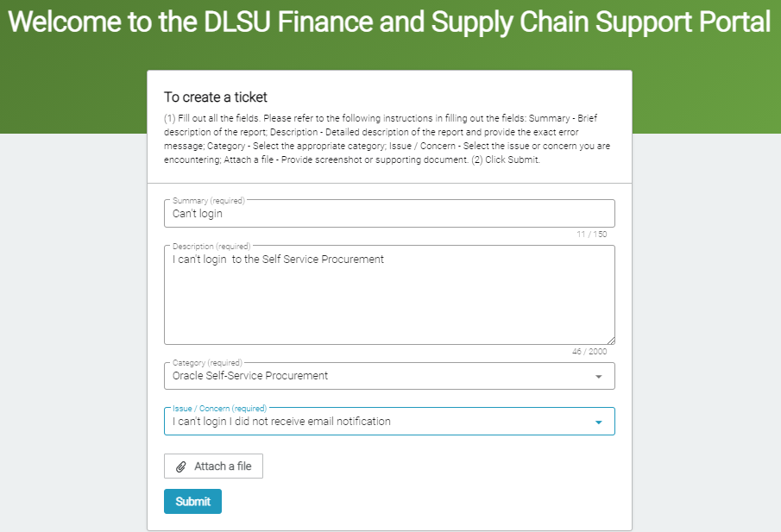Click the 'Issue / Concern (required)' label

[219, 408]
